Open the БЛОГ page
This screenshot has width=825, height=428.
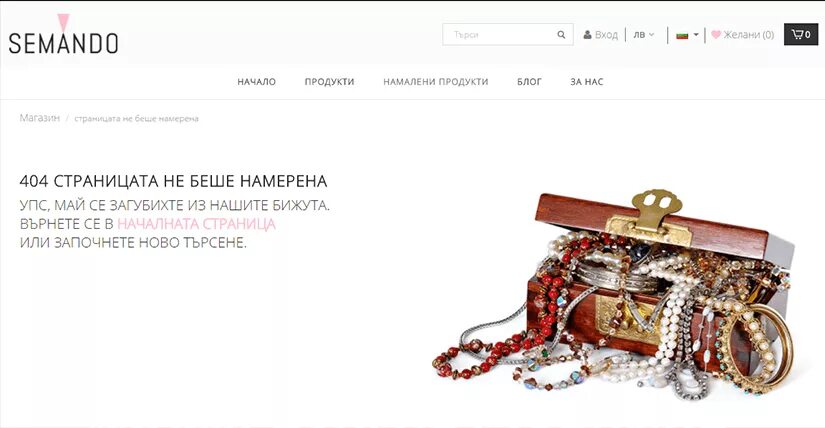529,82
